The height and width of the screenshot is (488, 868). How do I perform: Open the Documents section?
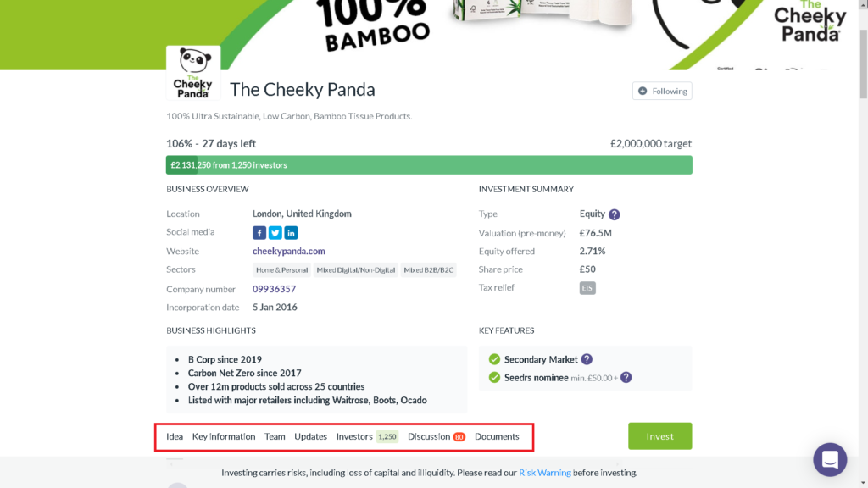pyautogui.click(x=498, y=436)
